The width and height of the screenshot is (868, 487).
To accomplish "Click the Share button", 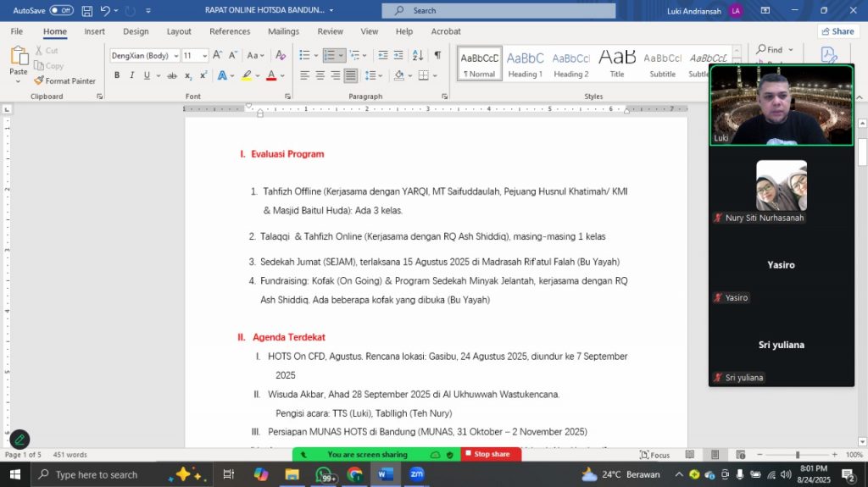I will (x=837, y=31).
